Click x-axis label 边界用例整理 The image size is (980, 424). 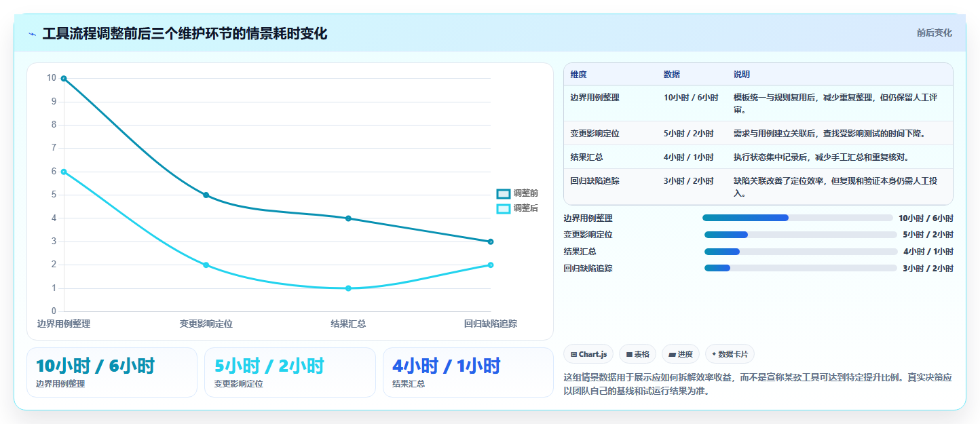[64, 324]
